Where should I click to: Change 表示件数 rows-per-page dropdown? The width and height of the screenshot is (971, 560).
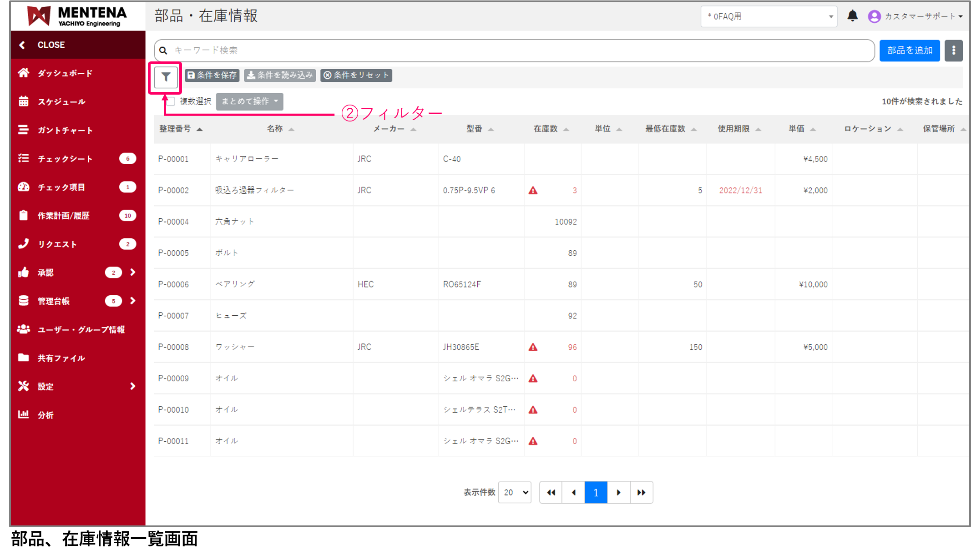pos(515,492)
